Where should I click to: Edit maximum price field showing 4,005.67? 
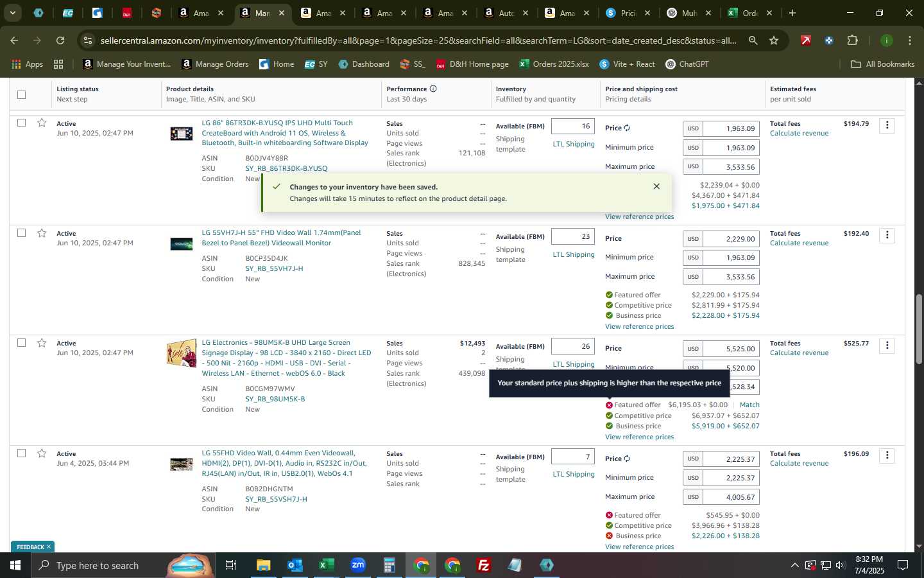pyautogui.click(x=731, y=497)
